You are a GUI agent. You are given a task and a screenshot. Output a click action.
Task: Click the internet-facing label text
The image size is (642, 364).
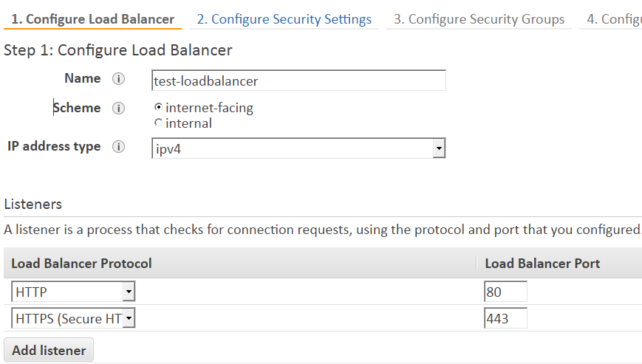click(209, 108)
